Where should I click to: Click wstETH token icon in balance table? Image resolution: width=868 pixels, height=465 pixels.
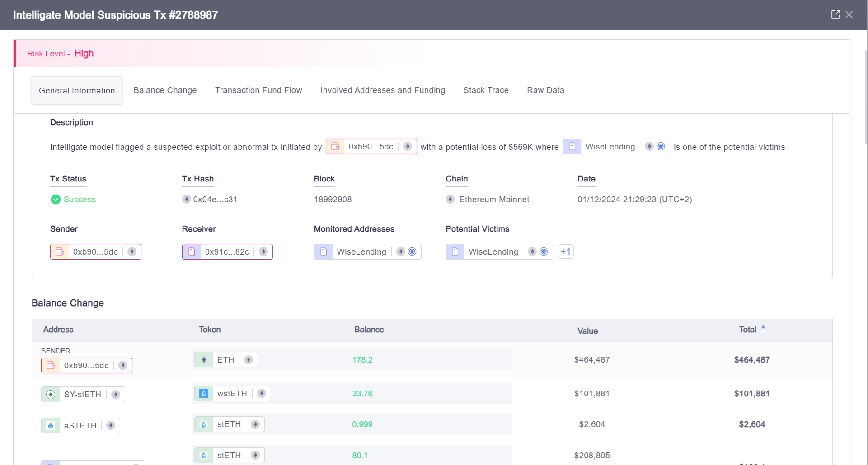point(204,393)
